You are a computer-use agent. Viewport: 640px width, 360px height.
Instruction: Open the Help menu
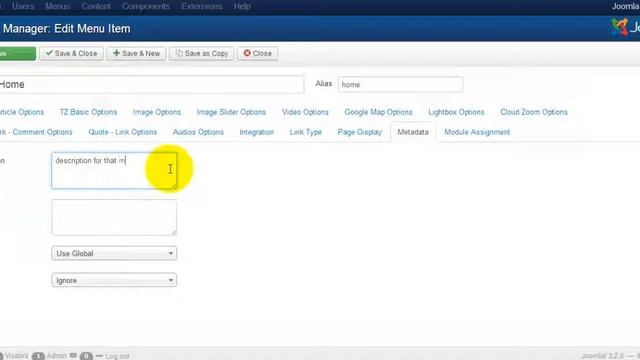tap(242, 6)
